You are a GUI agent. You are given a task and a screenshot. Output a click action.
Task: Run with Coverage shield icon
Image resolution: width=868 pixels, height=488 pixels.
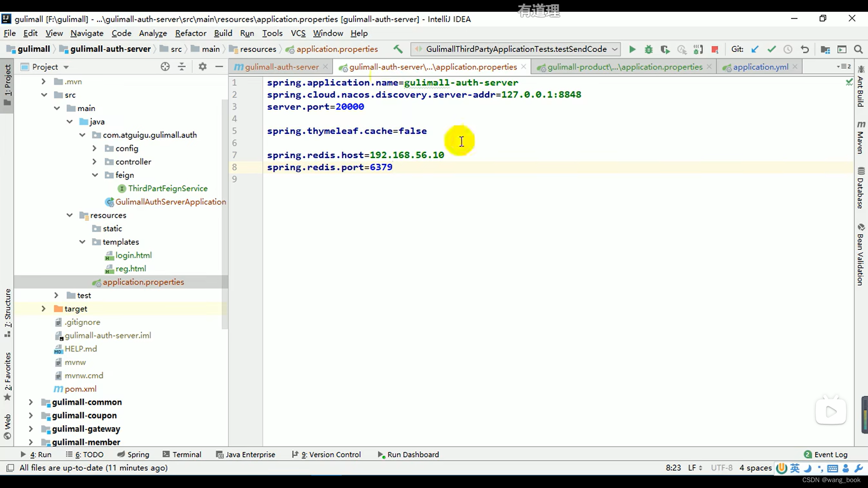click(x=665, y=49)
